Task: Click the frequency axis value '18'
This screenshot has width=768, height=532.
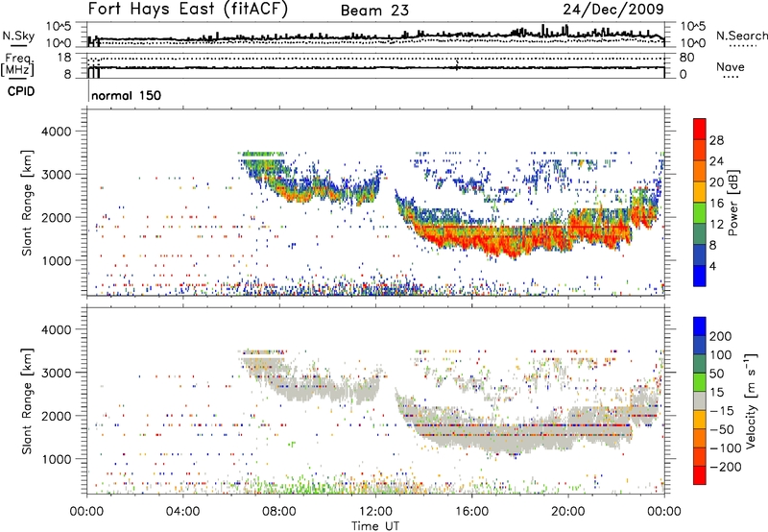Action: pyautogui.click(x=64, y=58)
